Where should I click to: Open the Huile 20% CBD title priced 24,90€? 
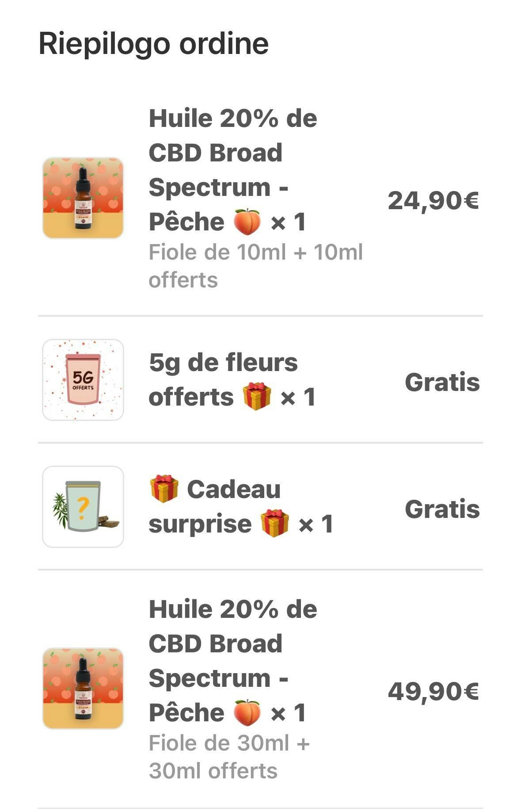(233, 170)
